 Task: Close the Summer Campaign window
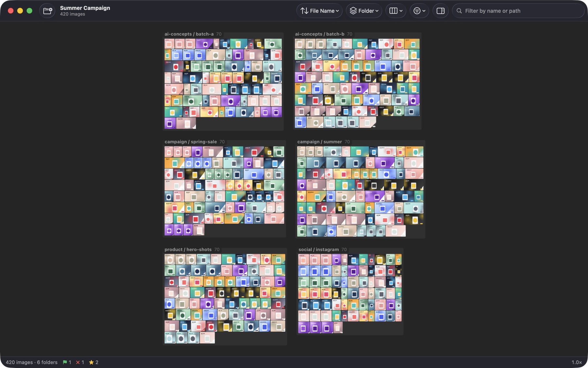click(10, 11)
